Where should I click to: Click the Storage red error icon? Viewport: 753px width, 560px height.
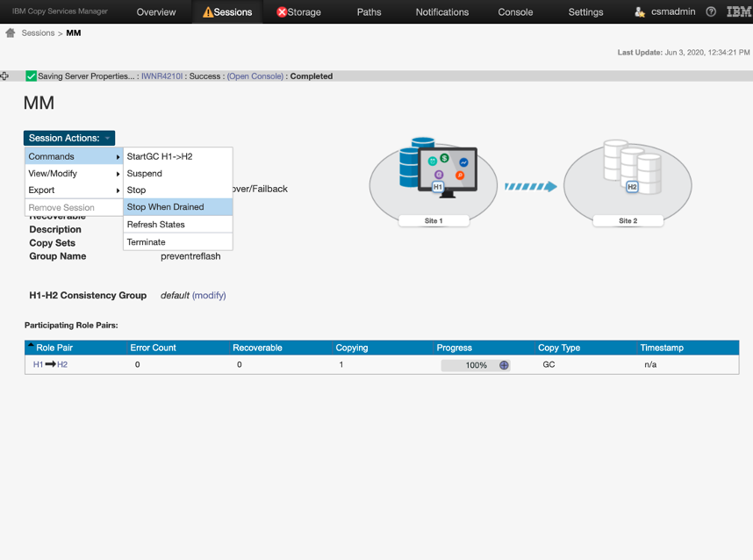click(x=282, y=12)
